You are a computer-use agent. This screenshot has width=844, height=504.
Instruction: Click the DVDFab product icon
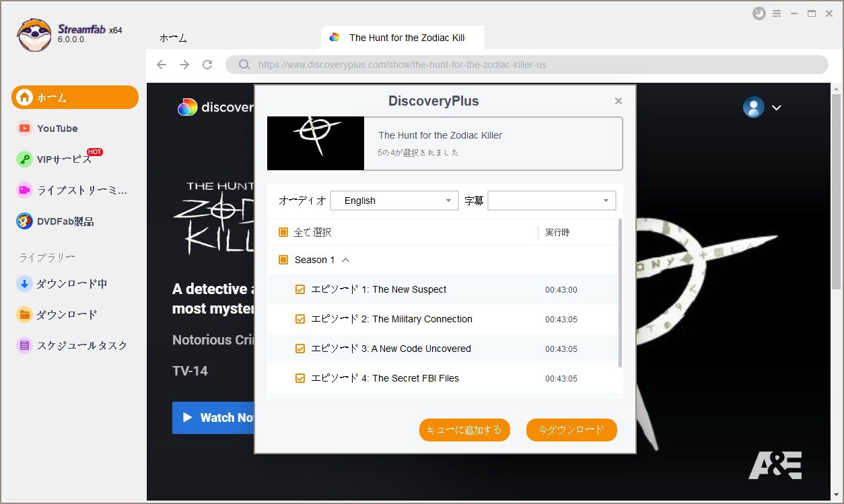click(x=24, y=221)
